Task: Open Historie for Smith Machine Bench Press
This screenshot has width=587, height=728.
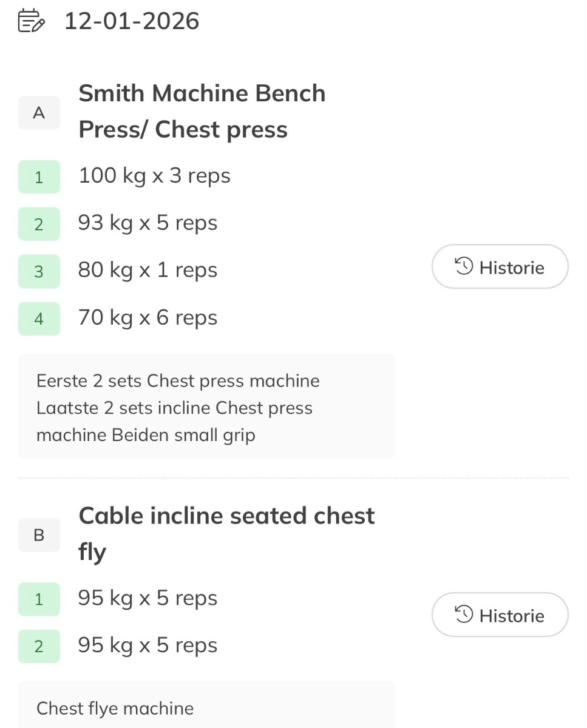Action: (x=500, y=267)
